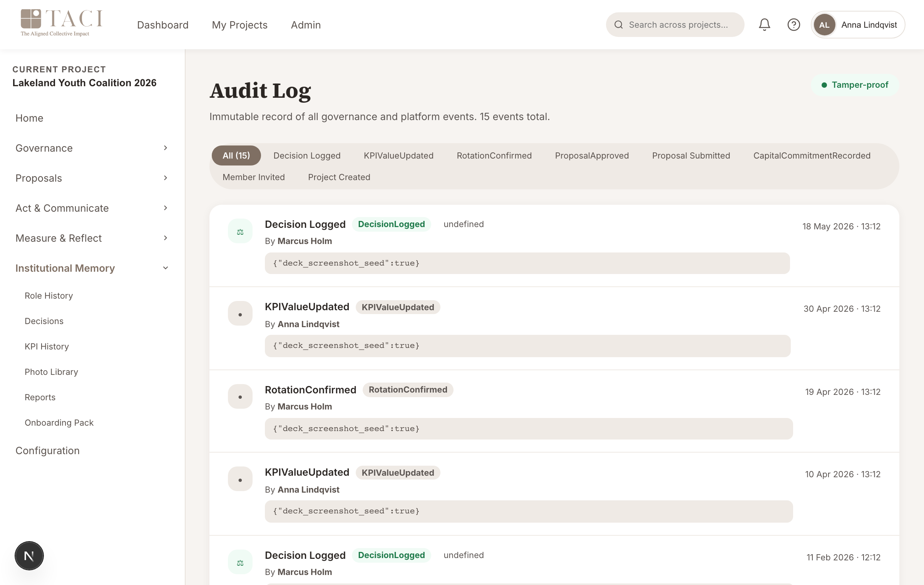Collapse the Institutional Memory section
Screen dimensions: 924x585
pyautogui.click(x=92, y=268)
